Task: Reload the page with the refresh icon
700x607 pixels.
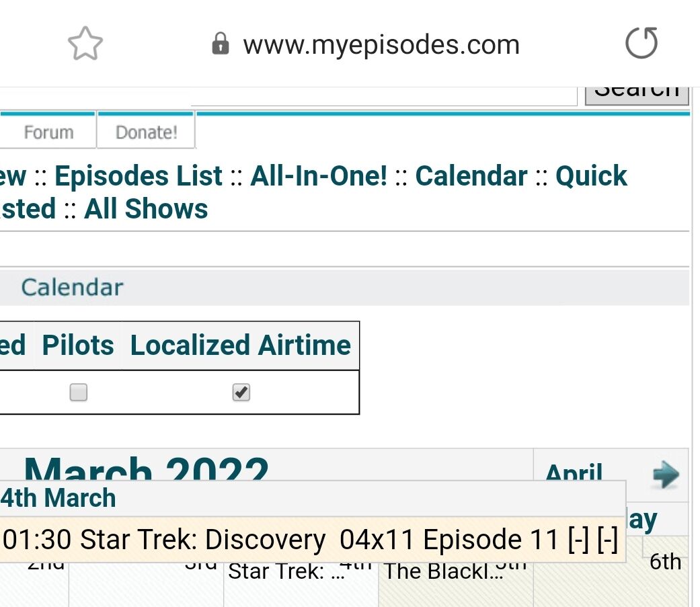Action: click(x=641, y=44)
